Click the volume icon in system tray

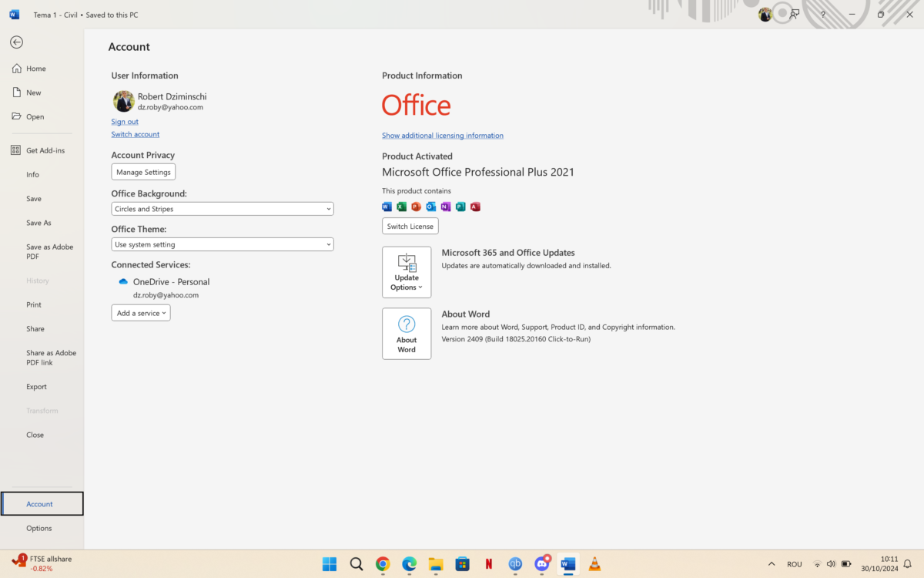[831, 564]
